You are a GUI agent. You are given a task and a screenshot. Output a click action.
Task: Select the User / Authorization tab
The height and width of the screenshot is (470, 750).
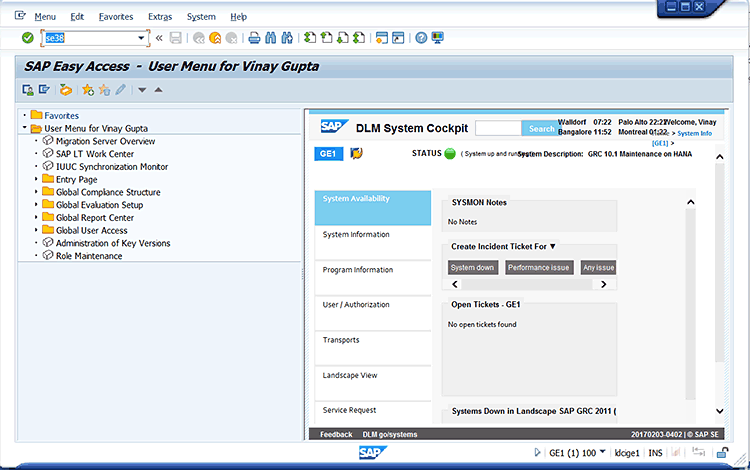(x=373, y=313)
